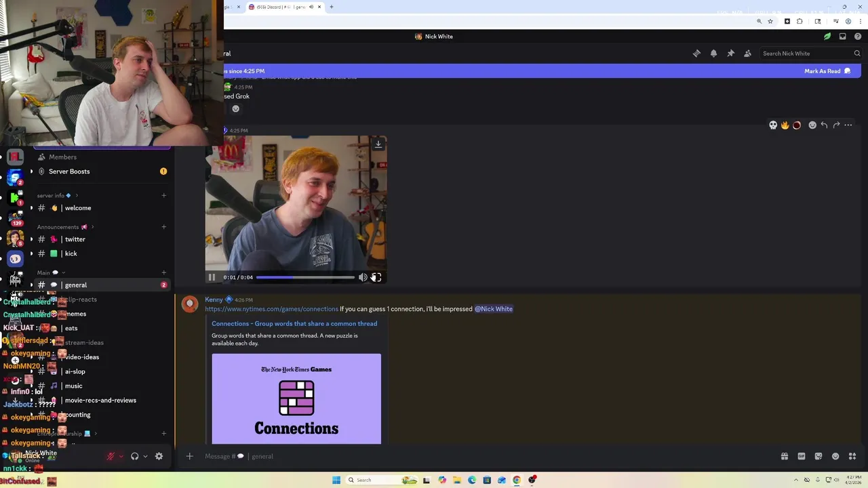868x488 pixels.
Task: Open Windows Start menu
Action: click(x=336, y=480)
